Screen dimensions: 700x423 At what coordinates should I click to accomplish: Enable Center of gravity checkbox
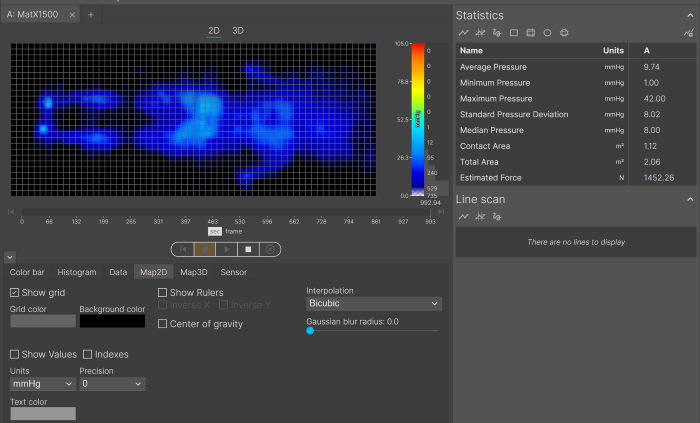[162, 323]
